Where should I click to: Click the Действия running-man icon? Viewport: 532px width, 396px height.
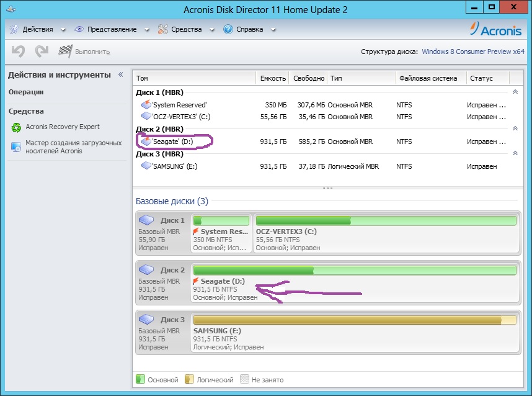14,30
